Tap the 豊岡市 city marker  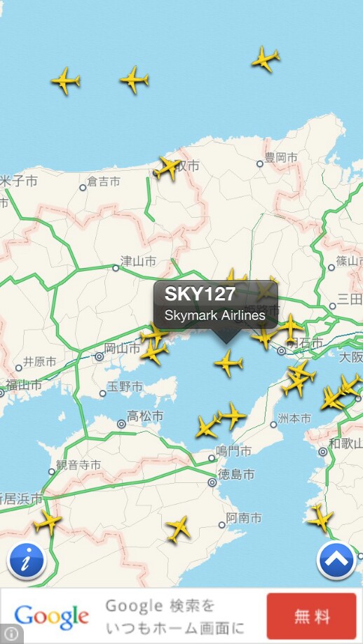260,164
